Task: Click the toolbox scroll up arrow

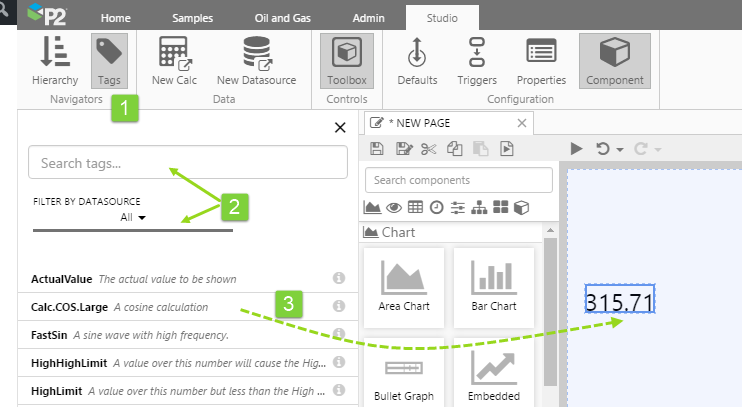Action: (550, 230)
